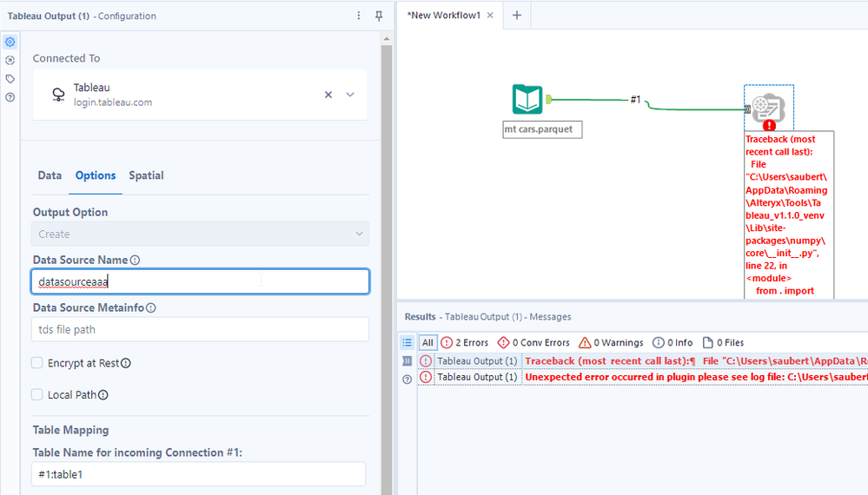
Task: Click the Table Name field #1:table1
Action: click(199, 474)
